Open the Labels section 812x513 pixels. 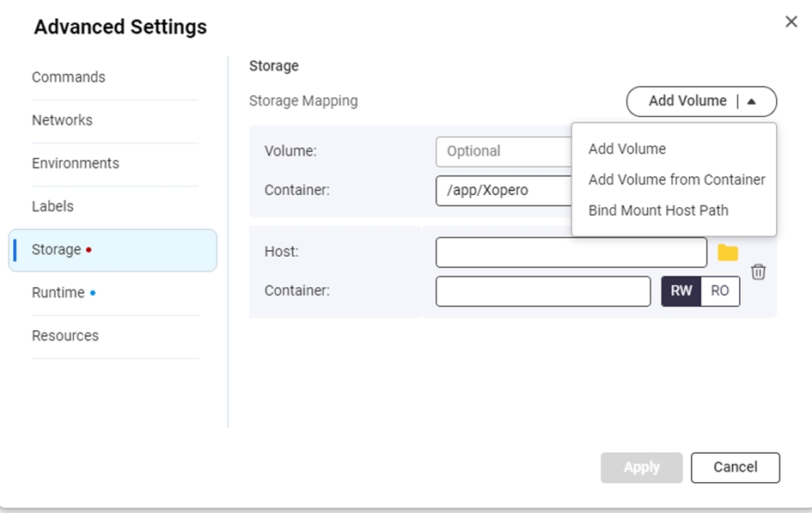(52, 206)
